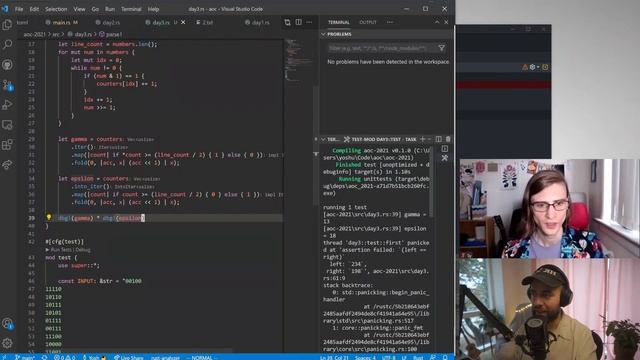Open editor More Actions ellipsis

pyautogui.click(x=309, y=22)
